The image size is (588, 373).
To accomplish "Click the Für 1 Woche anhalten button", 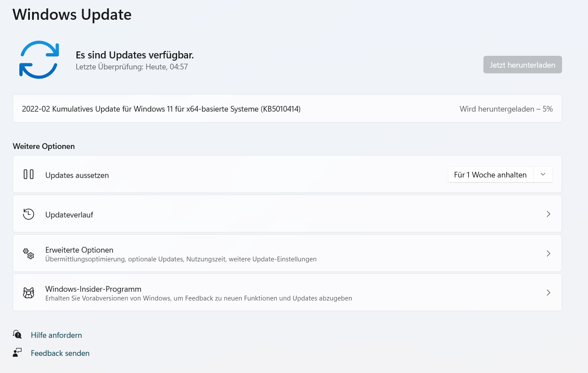I will pyautogui.click(x=490, y=174).
